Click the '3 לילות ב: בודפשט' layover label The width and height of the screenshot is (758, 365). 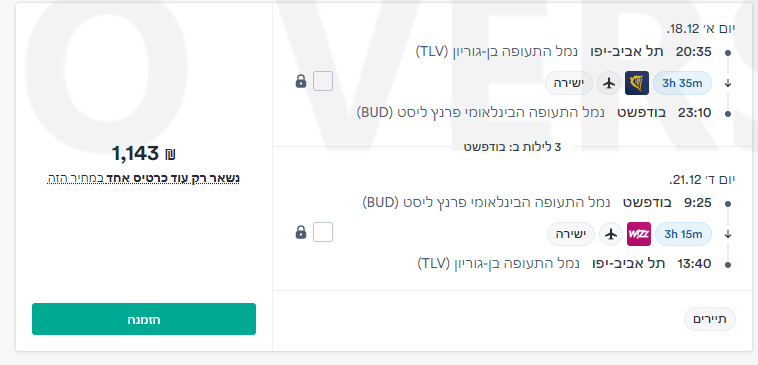512,147
